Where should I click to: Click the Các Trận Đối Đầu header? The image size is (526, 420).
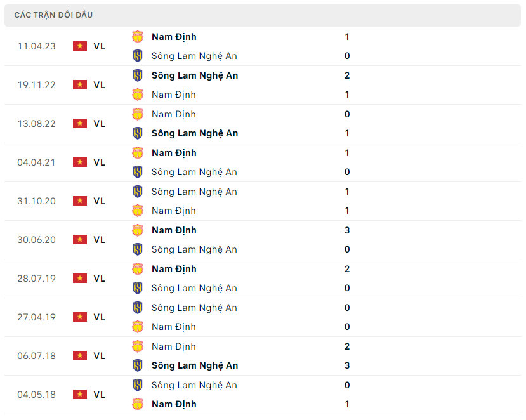pos(53,15)
